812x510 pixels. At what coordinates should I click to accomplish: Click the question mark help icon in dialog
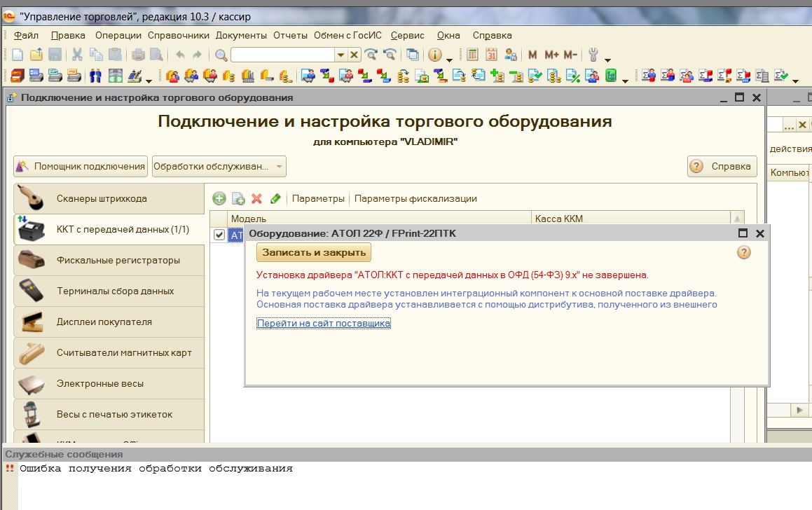click(744, 252)
